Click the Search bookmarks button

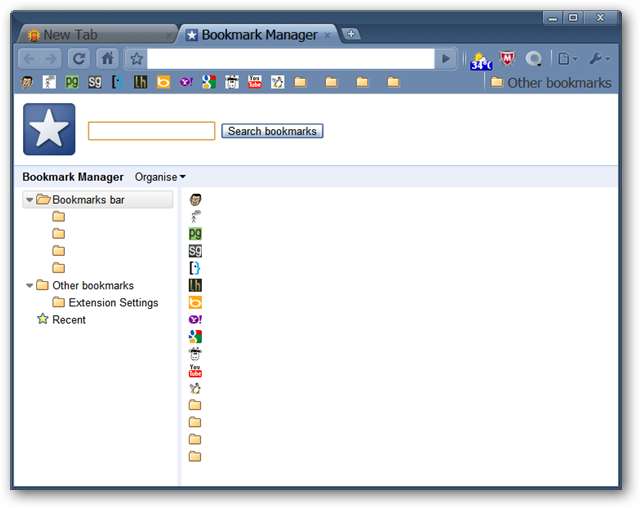(x=272, y=131)
